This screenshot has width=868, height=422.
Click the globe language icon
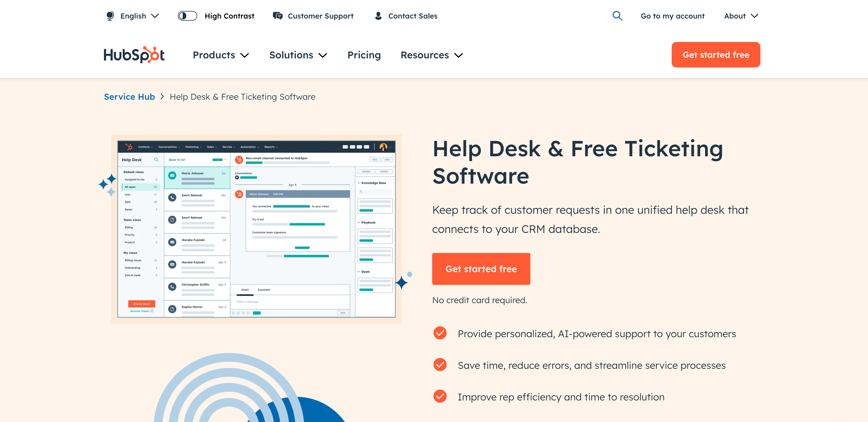pyautogui.click(x=110, y=16)
